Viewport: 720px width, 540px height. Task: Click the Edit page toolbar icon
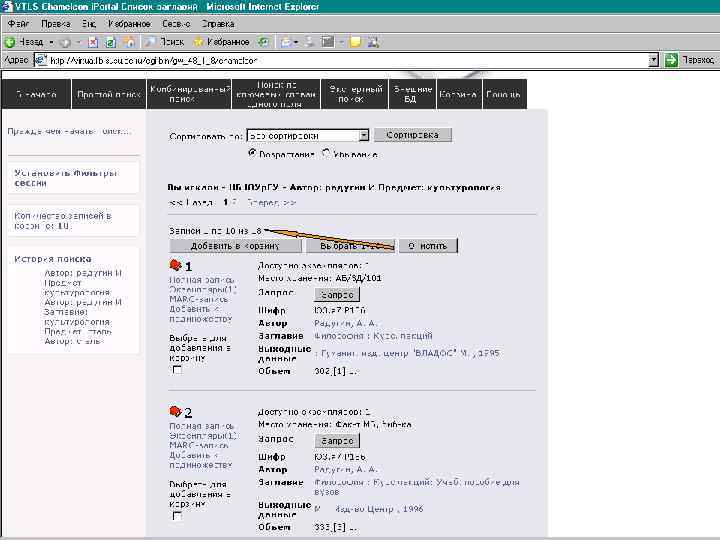(328, 42)
